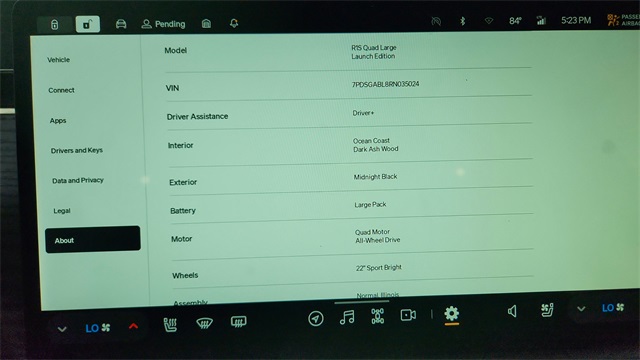This screenshot has width=640, height=360.
Task: Select the Vehicle settings tab
Action: pos(58,60)
